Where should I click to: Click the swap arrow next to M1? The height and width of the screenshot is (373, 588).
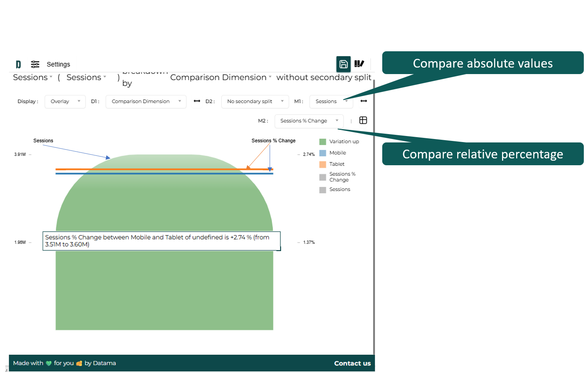pos(364,101)
